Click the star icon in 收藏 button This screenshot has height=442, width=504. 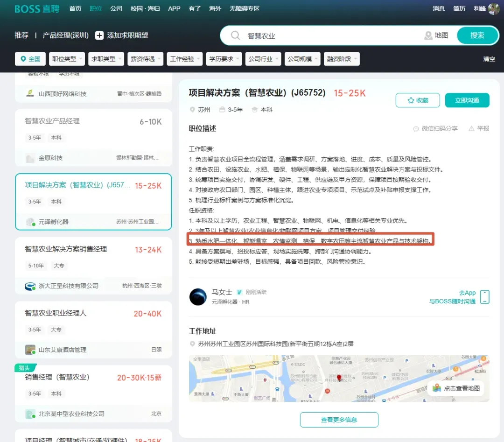tap(411, 100)
